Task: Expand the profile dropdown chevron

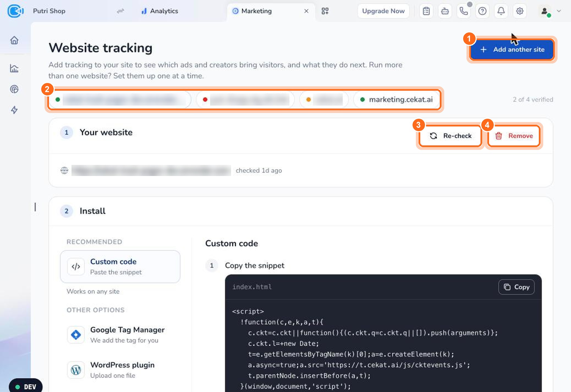Action: pyautogui.click(x=559, y=11)
